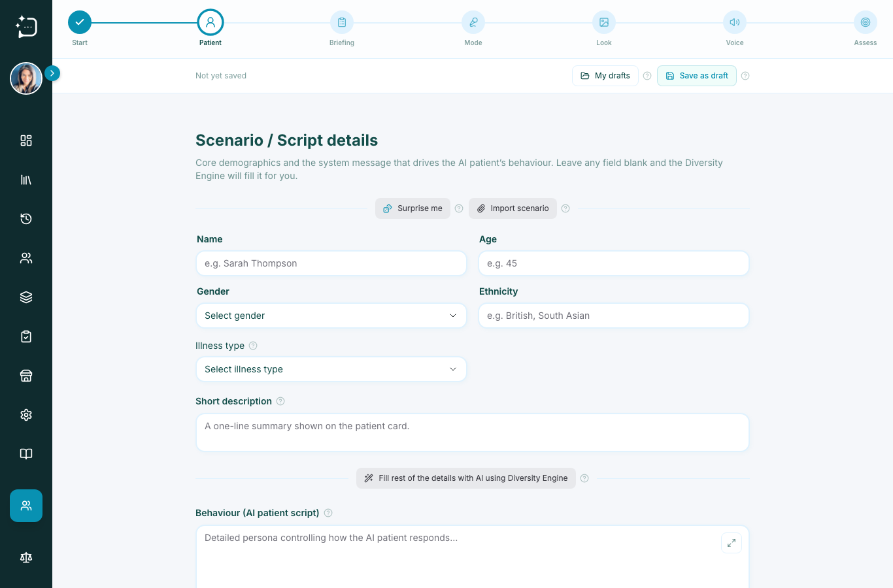Screen dimensions: 893x588
Task: Click the app logo in sidebar
Action: click(x=26, y=26)
